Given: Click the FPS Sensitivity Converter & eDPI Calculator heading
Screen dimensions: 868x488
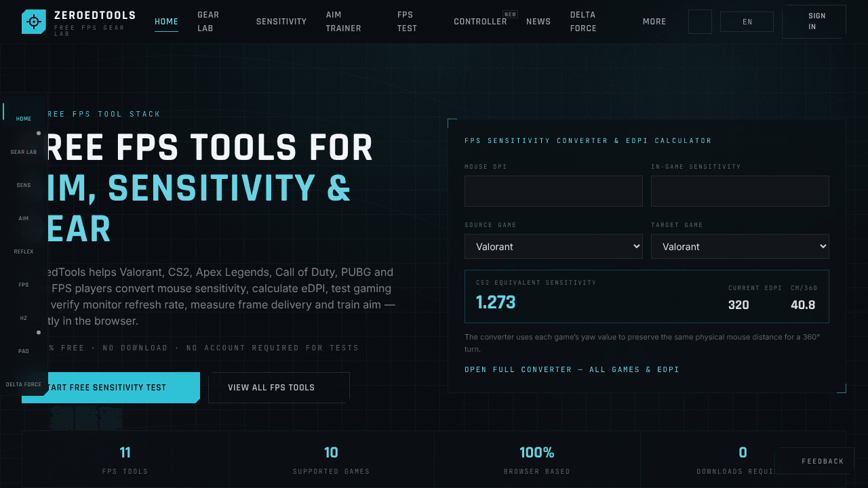Looking at the screenshot, I should (x=588, y=141).
